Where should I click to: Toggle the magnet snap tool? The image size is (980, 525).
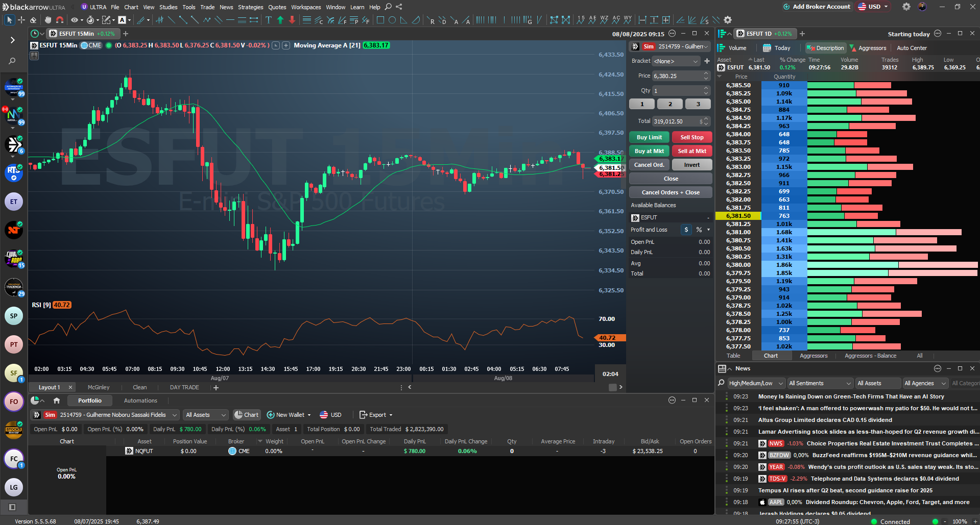click(x=60, y=20)
